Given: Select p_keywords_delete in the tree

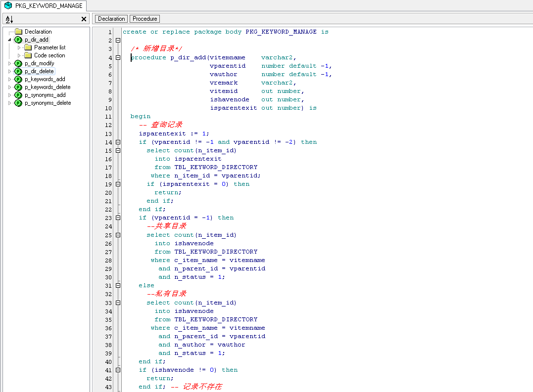Looking at the screenshot, I should point(48,87).
